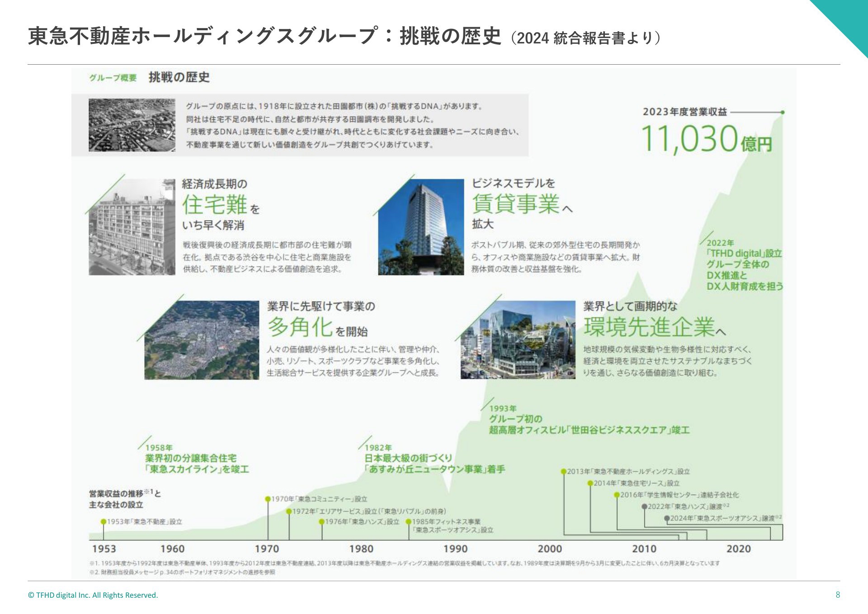Click the 1970 axis year label
The height and width of the screenshot is (614, 868).
tap(267, 549)
